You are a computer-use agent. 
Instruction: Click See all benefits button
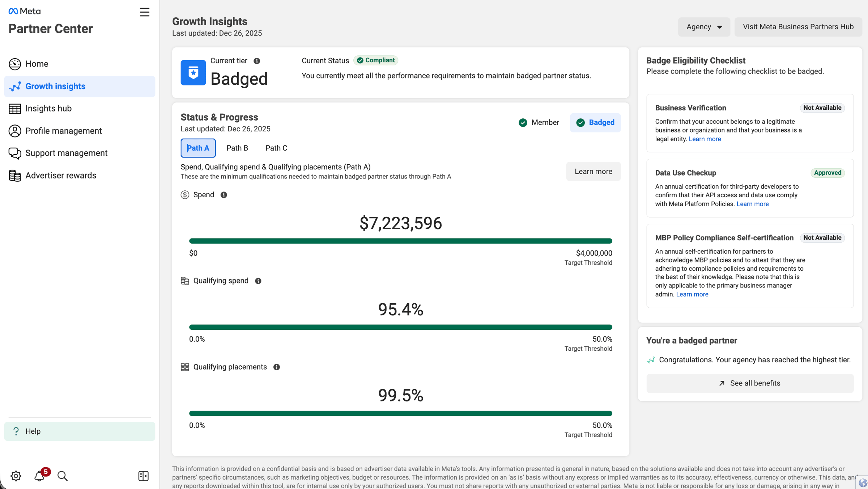[750, 383]
